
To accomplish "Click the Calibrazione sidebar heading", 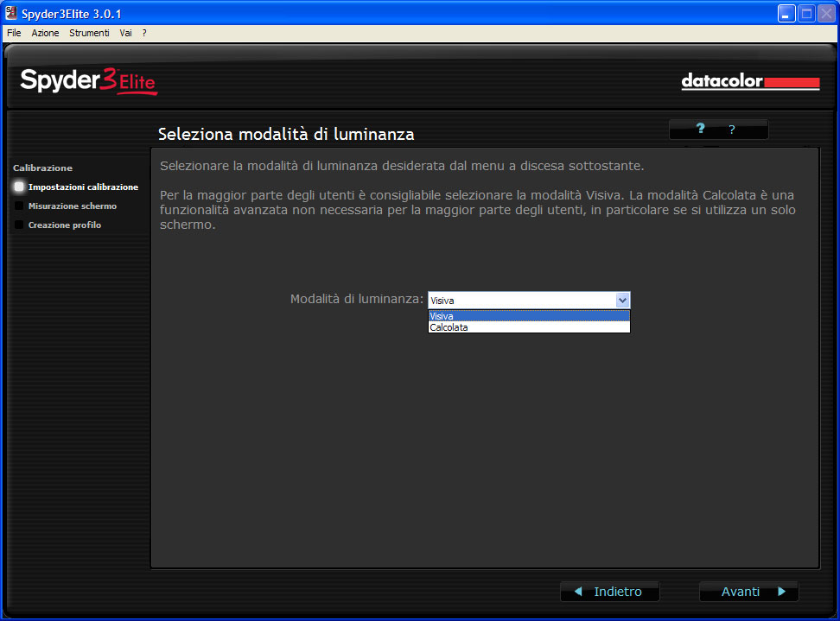I will (x=43, y=168).
